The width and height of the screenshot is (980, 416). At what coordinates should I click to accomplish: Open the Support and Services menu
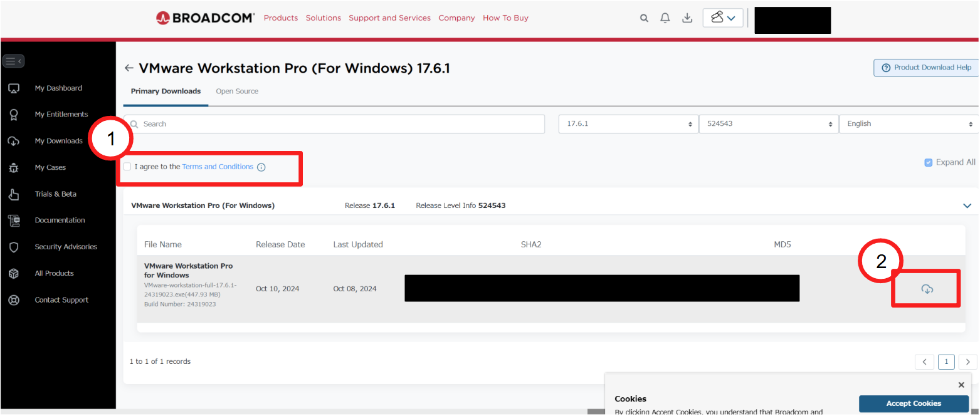click(389, 18)
